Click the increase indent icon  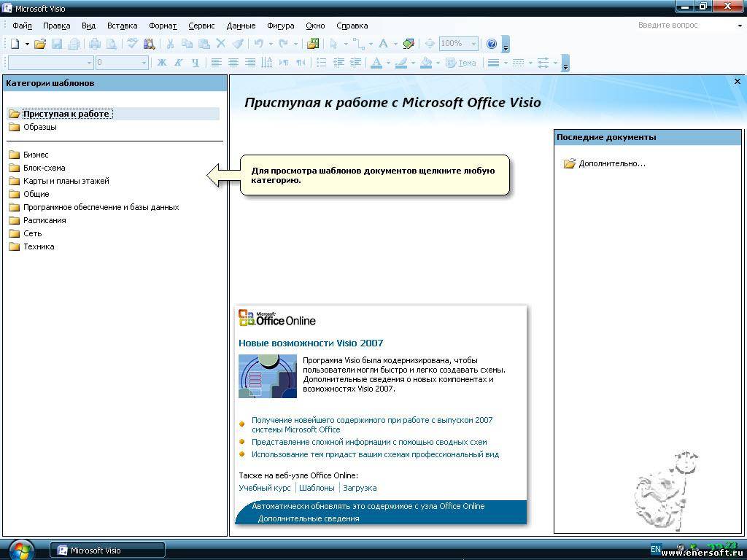[355, 63]
